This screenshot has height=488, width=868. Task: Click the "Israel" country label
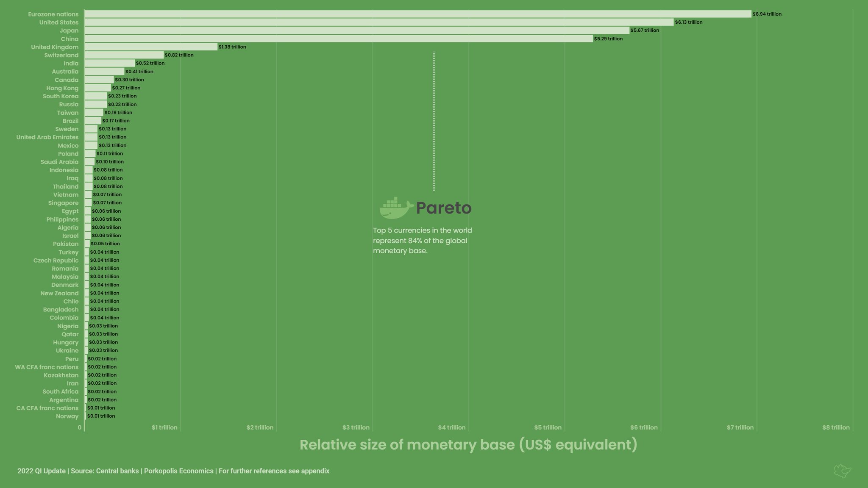(x=70, y=236)
